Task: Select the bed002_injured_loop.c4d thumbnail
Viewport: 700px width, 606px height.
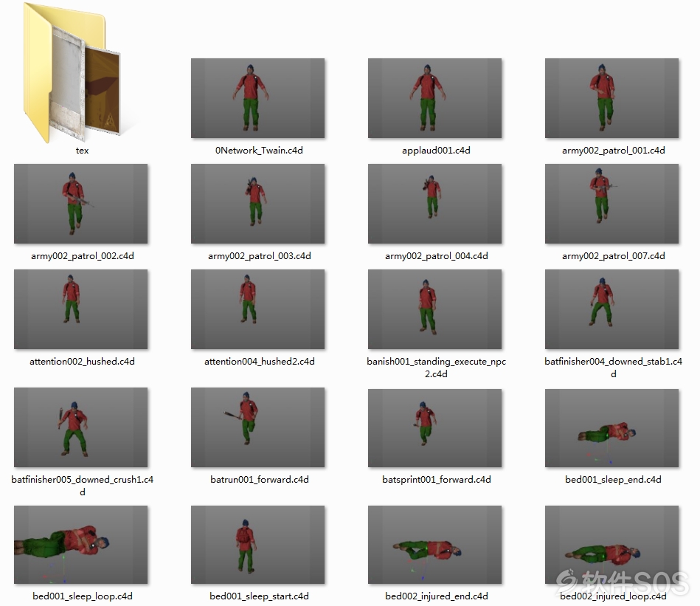Action: [612, 545]
